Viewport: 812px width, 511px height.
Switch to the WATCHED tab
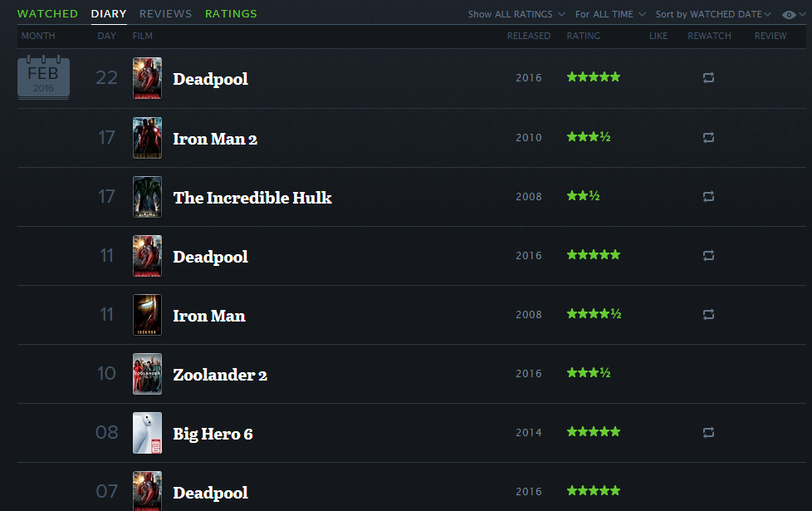click(47, 14)
